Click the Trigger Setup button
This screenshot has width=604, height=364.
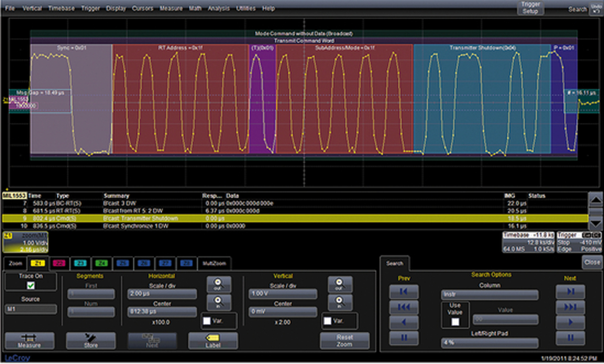pos(530,8)
